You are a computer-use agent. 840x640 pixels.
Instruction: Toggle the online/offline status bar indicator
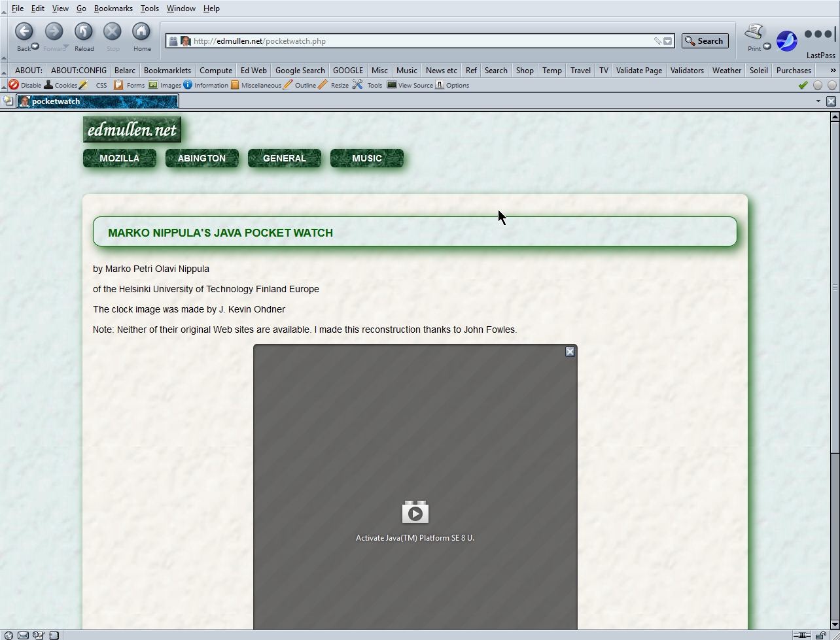(x=801, y=635)
